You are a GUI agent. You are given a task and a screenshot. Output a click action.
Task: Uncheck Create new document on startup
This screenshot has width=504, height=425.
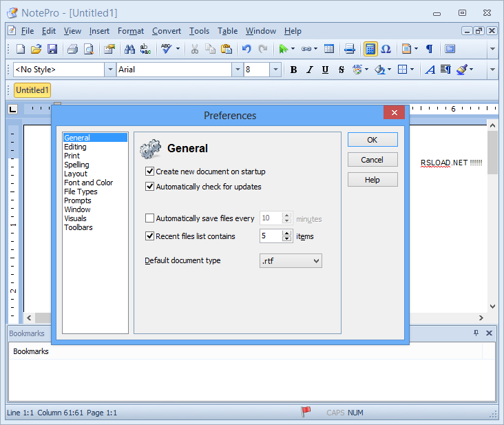click(x=149, y=171)
